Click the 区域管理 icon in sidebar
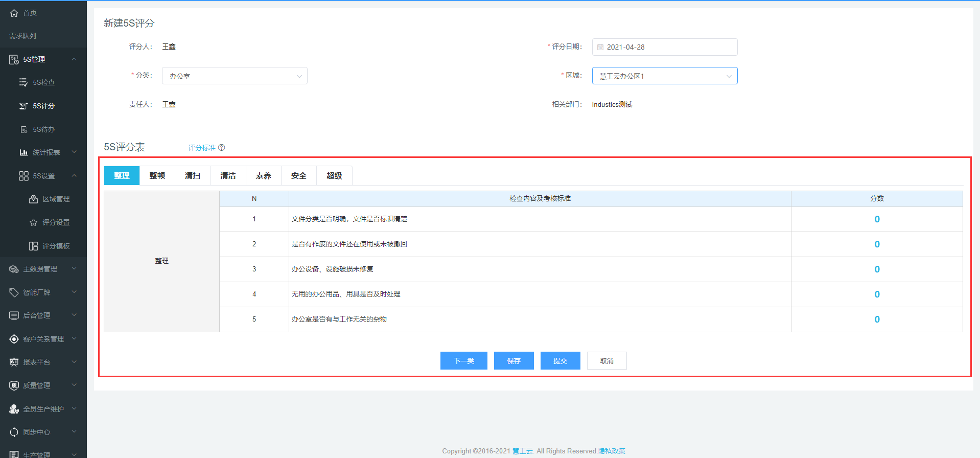Viewport: 980px width, 458px height. click(33, 199)
